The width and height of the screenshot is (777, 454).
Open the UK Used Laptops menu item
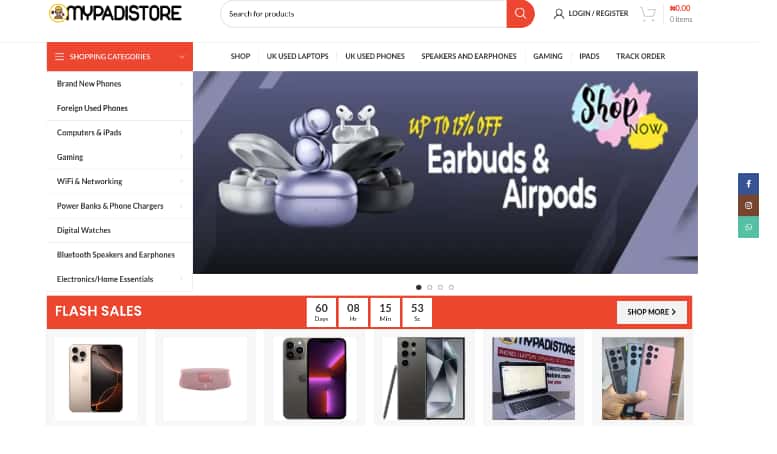click(297, 57)
